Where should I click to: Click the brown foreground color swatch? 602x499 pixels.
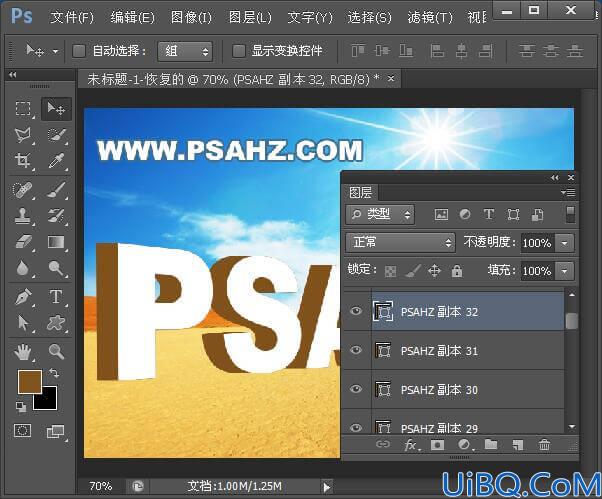coord(29,382)
